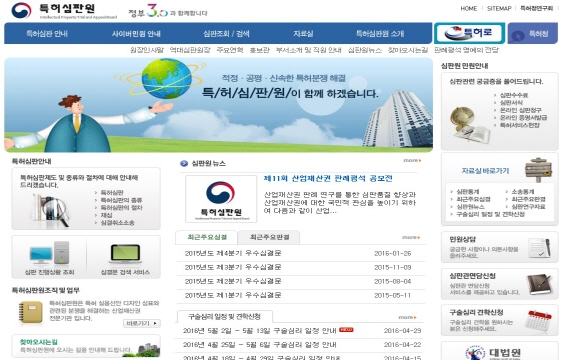Click the 특허심판원 logo in the page header
567x360 pixels.
pos(64,11)
